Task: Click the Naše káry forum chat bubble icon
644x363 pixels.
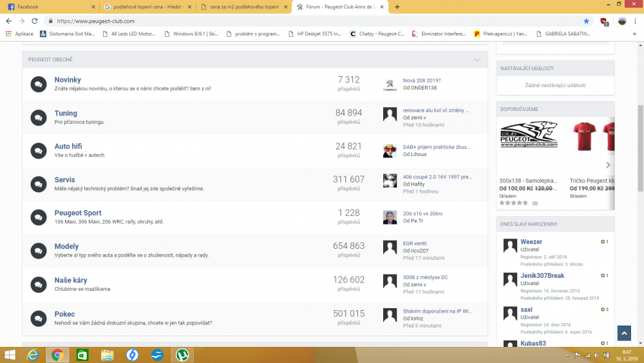Action: pos(38,284)
